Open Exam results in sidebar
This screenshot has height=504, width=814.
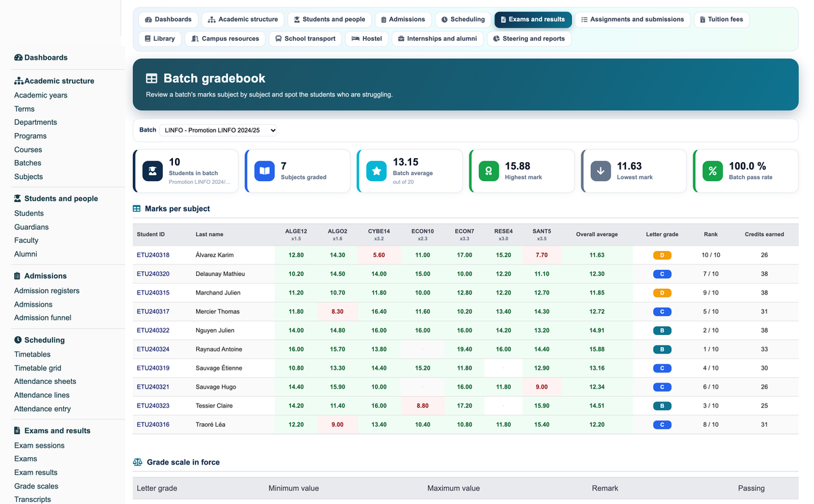(36, 473)
